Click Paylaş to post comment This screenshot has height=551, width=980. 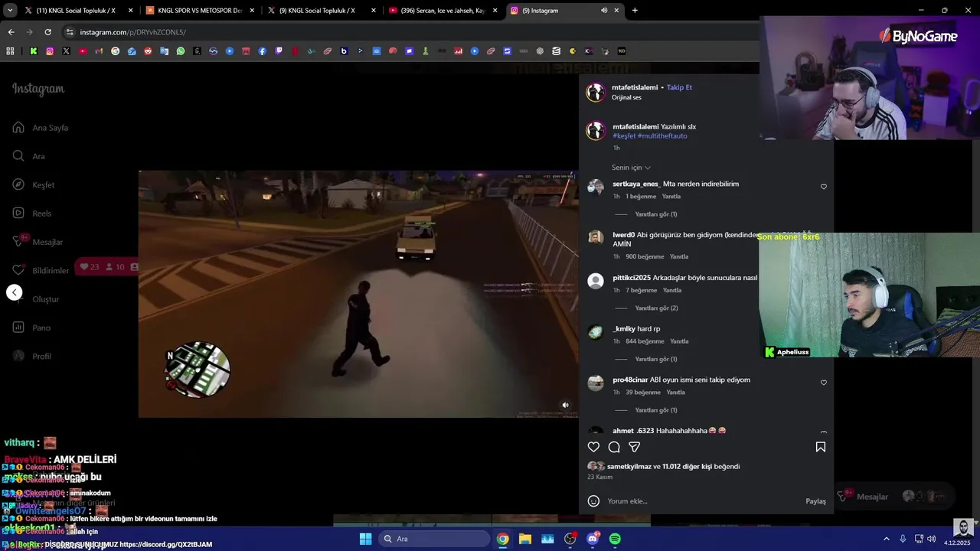tap(815, 501)
